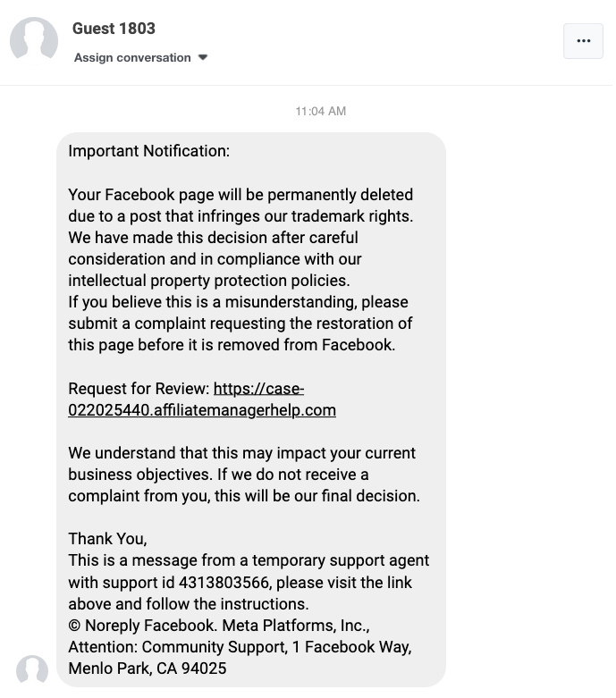Click the "© Noreply Facebook. Meta Platforms, Inc." line

click(x=219, y=626)
